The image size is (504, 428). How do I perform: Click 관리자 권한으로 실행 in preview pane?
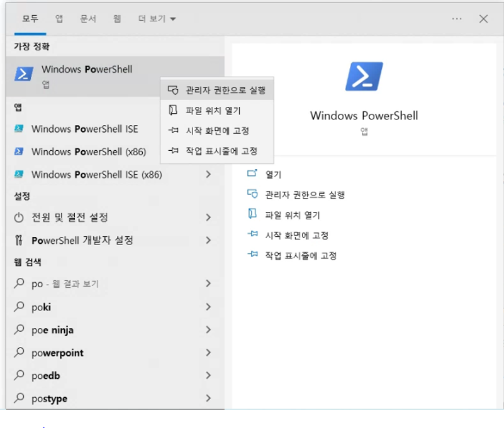point(305,195)
